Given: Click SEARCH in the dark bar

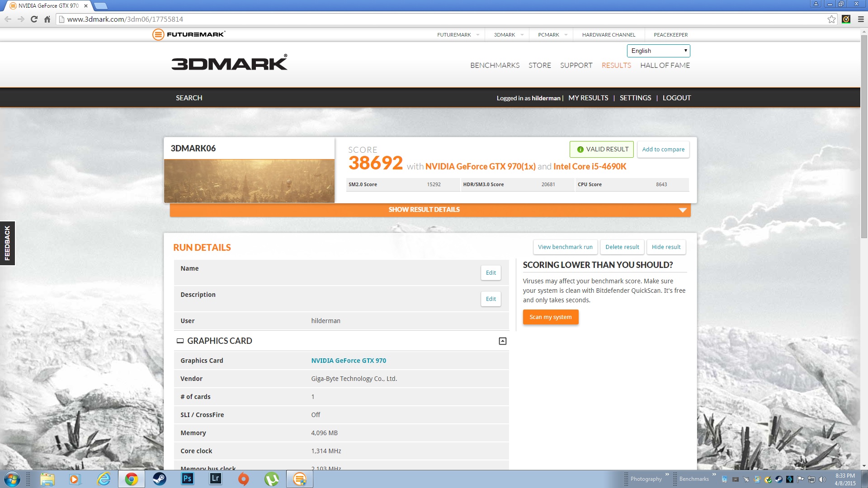Looking at the screenshot, I should pyautogui.click(x=189, y=98).
